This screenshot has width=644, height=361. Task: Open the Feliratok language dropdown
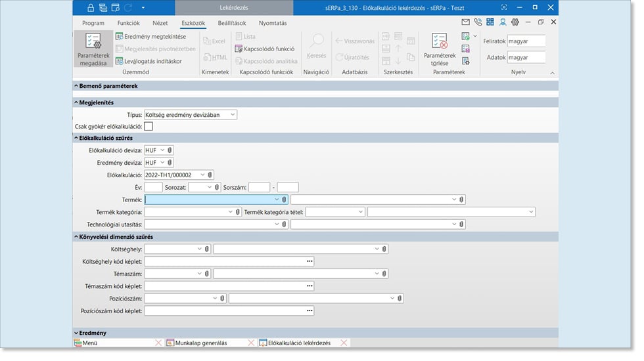tap(527, 41)
